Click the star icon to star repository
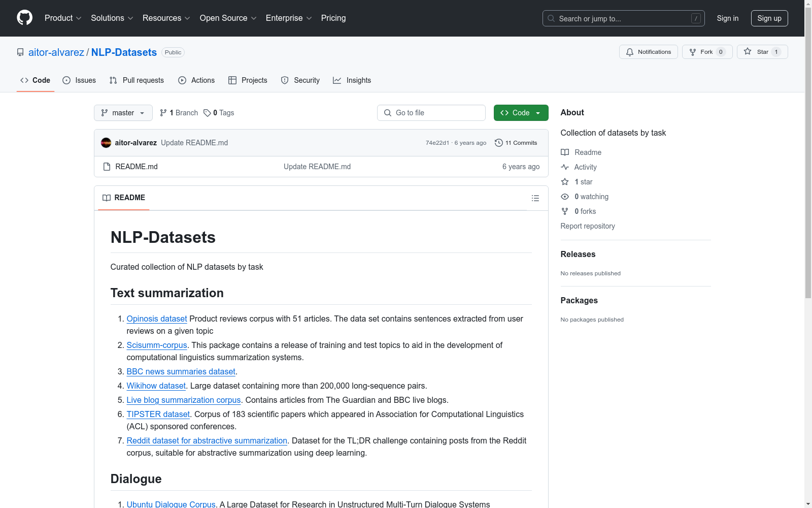812x508 pixels. pos(748,51)
